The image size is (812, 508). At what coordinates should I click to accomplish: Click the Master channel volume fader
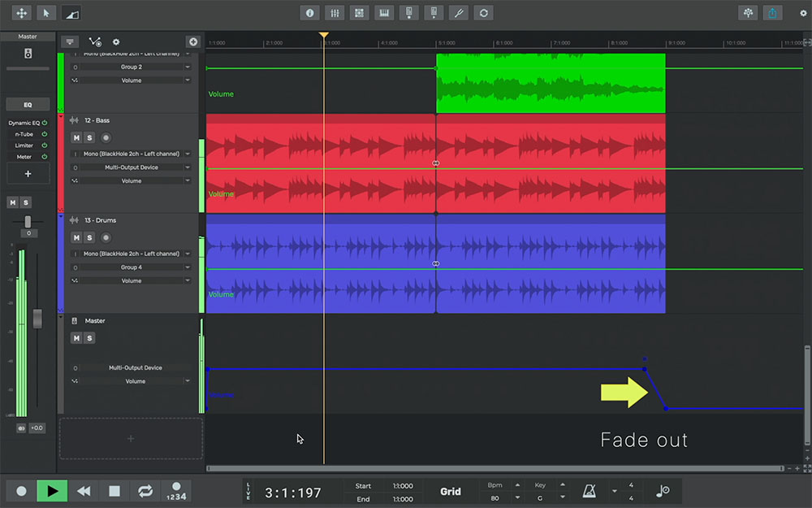[37, 319]
